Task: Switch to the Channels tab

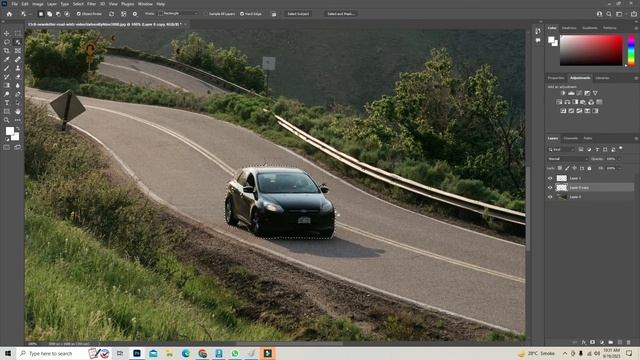Action: point(571,138)
